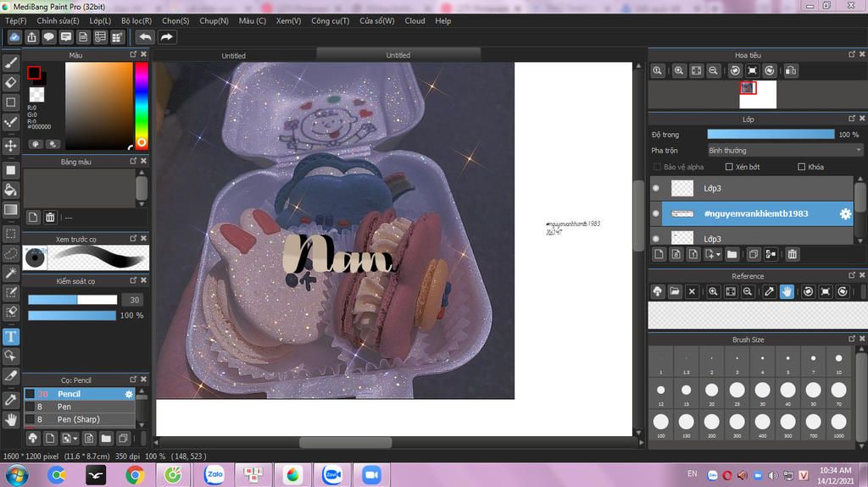Expand the add-layer dropdown arrow

click(x=718, y=255)
